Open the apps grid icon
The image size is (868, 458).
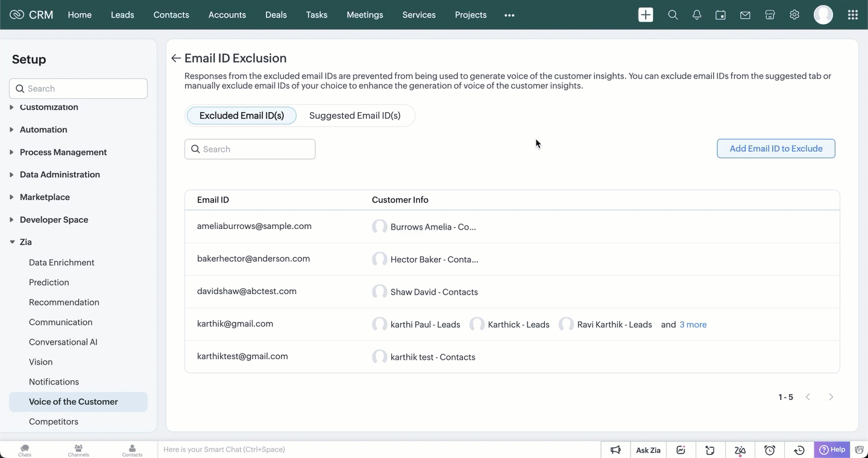[x=852, y=15]
